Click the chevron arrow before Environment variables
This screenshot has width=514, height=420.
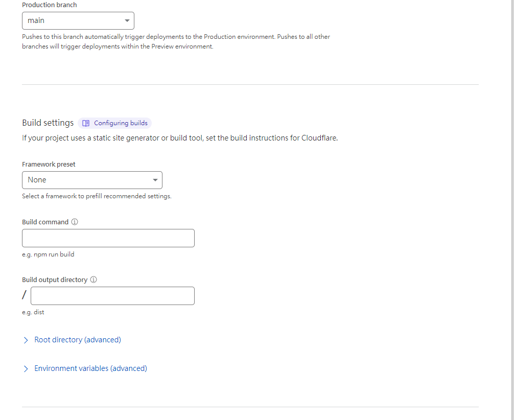click(x=26, y=369)
